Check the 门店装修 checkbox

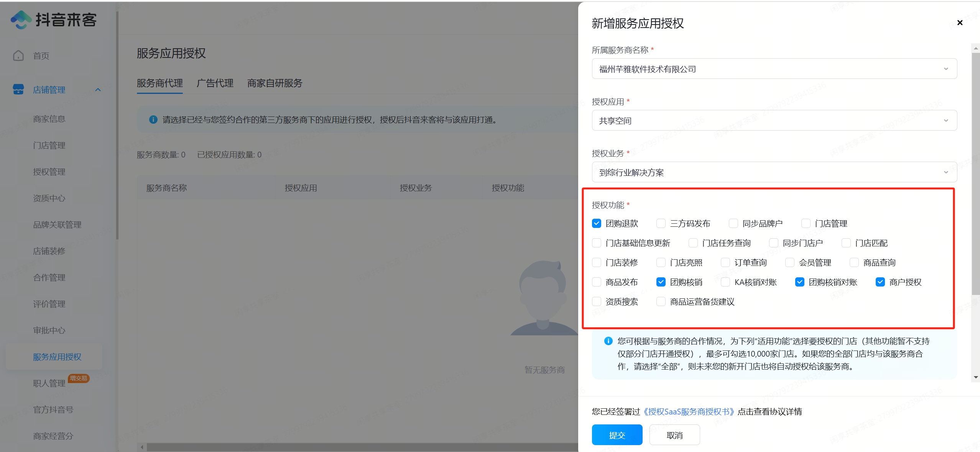[597, 262]
